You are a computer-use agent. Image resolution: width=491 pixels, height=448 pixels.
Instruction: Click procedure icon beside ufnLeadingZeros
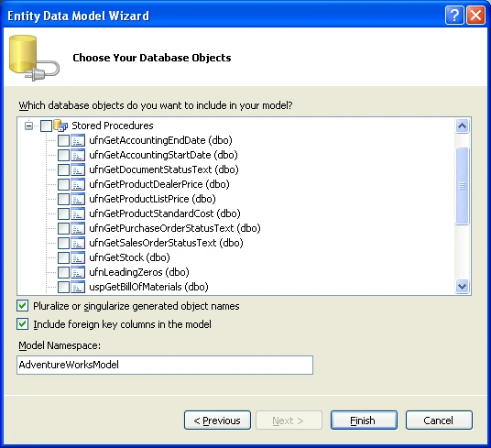tap(78, 272)
